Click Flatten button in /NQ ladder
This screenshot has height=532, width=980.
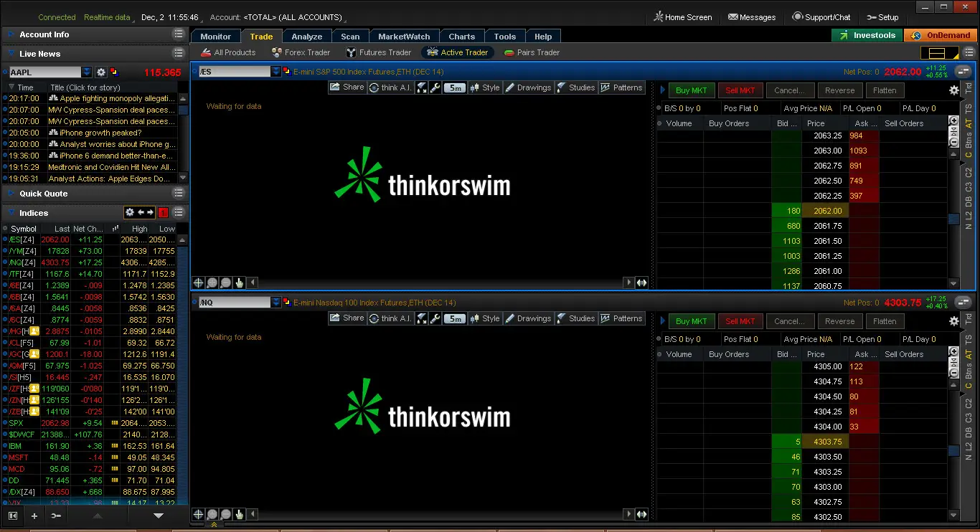(885, 321)
